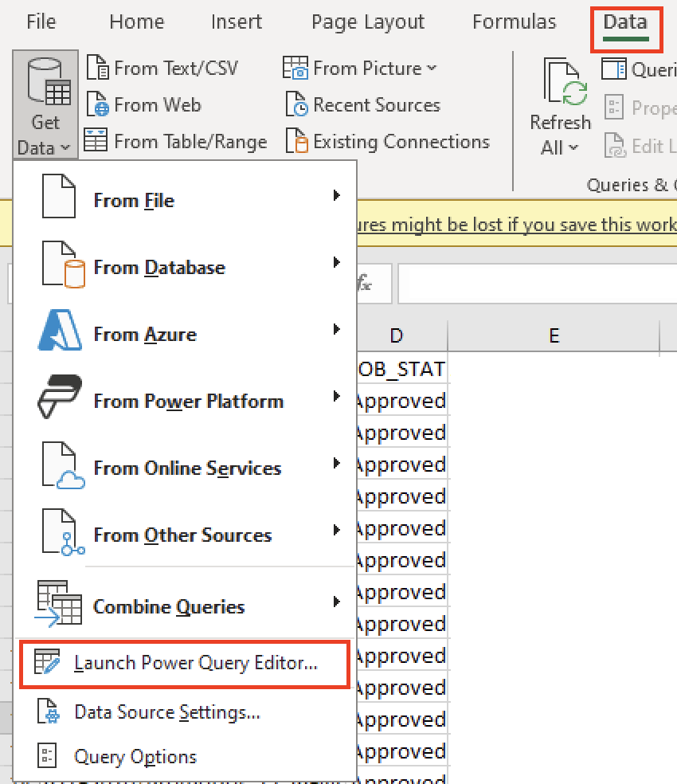Click the Properties icon in Queries group
The width and height of the screenshot is (677, 784).
click(614, 107)
